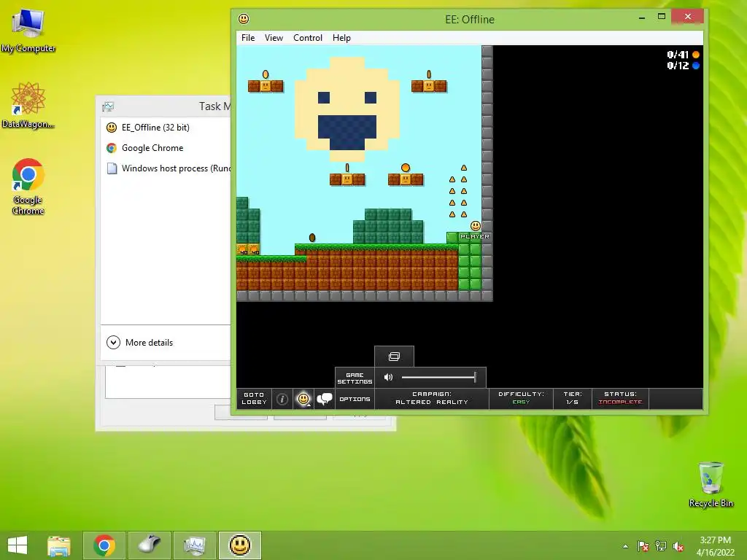Click the player smiley in the game world

pyautogui.click(x=476, y=226)
